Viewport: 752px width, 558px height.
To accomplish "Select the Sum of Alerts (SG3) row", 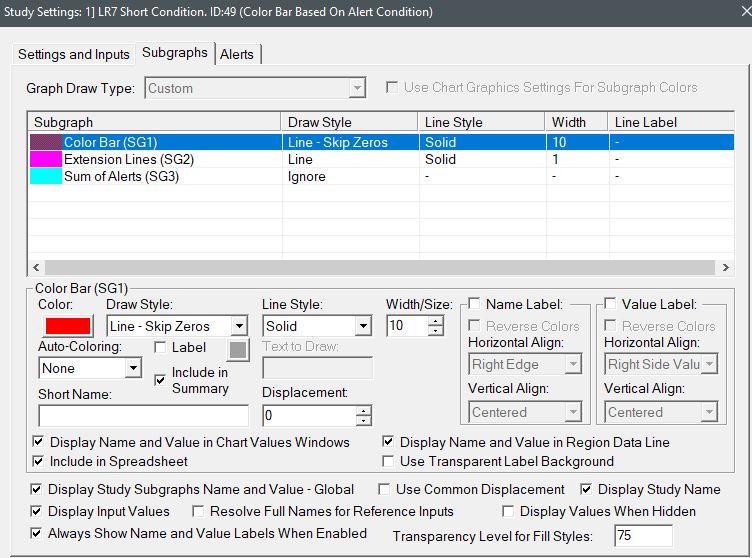I will pyautogui.click(x=121, y=177).
